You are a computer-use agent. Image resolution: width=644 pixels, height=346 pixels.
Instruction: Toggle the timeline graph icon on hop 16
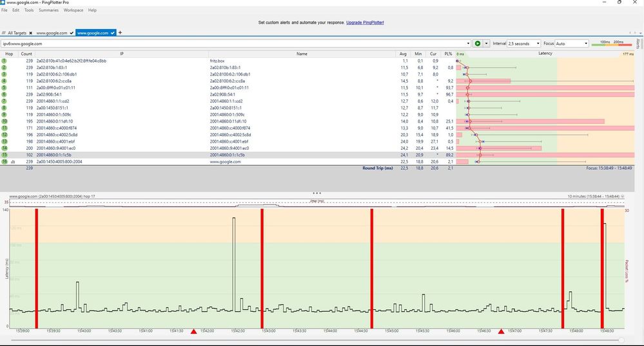tap(13, 161)
